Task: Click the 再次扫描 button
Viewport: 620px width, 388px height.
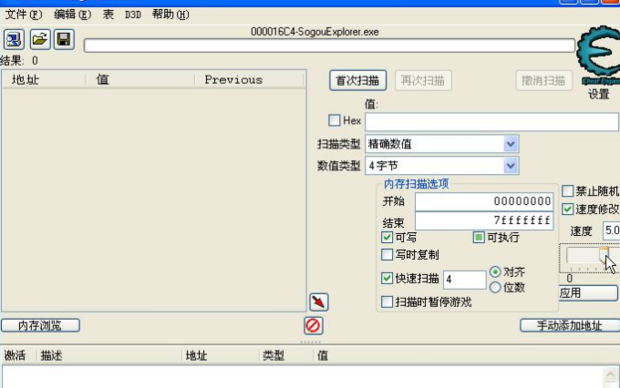Action: (423, 81)
